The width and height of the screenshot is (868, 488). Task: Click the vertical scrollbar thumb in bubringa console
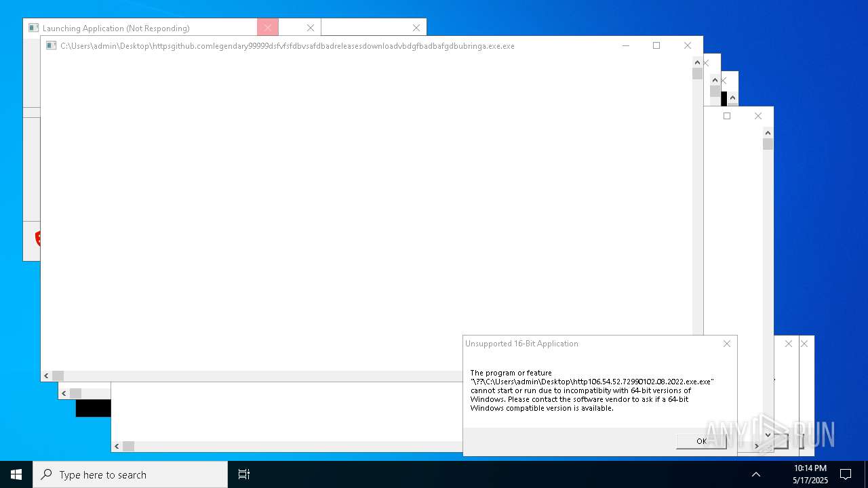tap(697, 74)
